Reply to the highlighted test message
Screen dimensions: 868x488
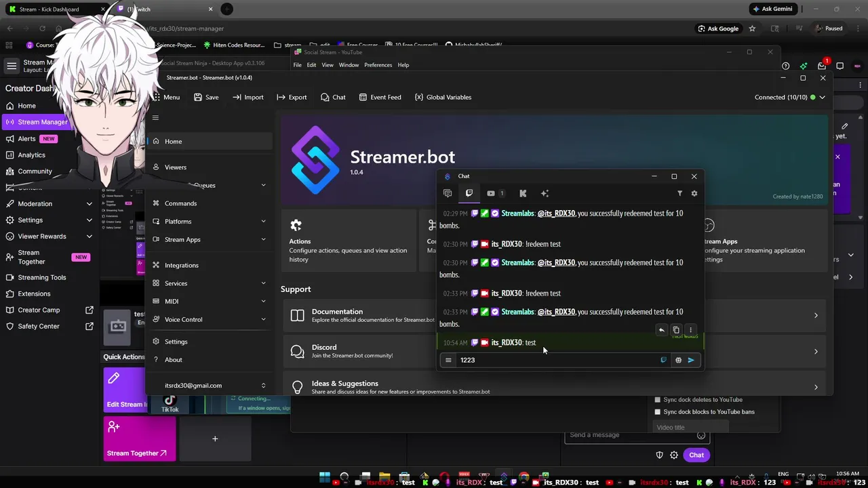pos(662,330)
